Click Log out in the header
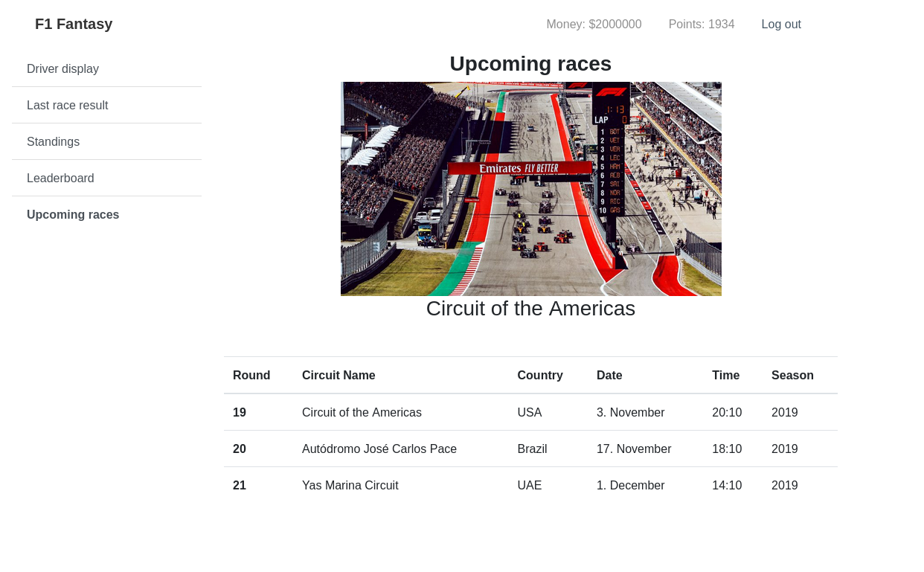This screenshot has height=572, width=924. (x=781, y=24)
